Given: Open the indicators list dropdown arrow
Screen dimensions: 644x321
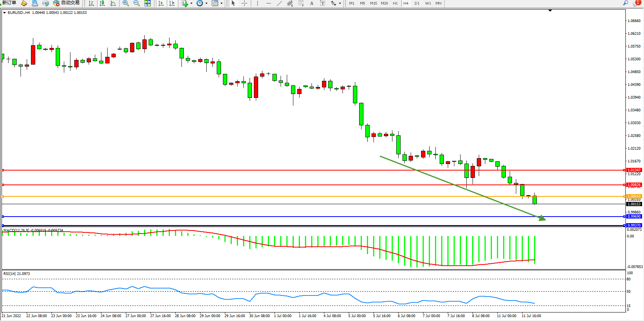Looking at the screenshot, I should [191, 3].
